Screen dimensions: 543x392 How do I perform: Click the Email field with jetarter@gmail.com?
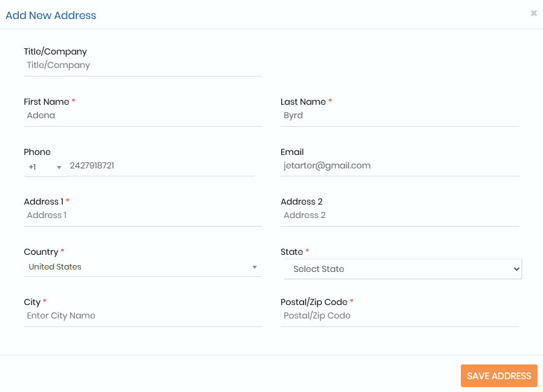click(x=400, y=165)
